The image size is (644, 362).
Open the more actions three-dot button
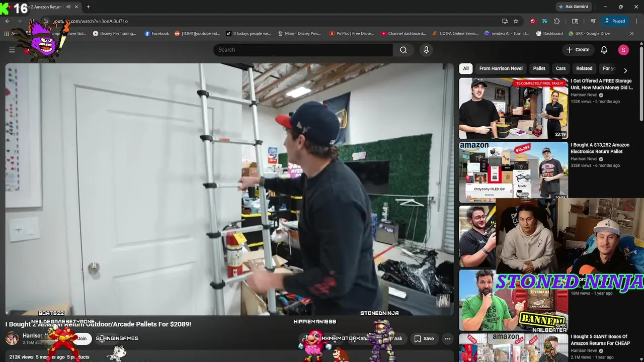(448, 338)
